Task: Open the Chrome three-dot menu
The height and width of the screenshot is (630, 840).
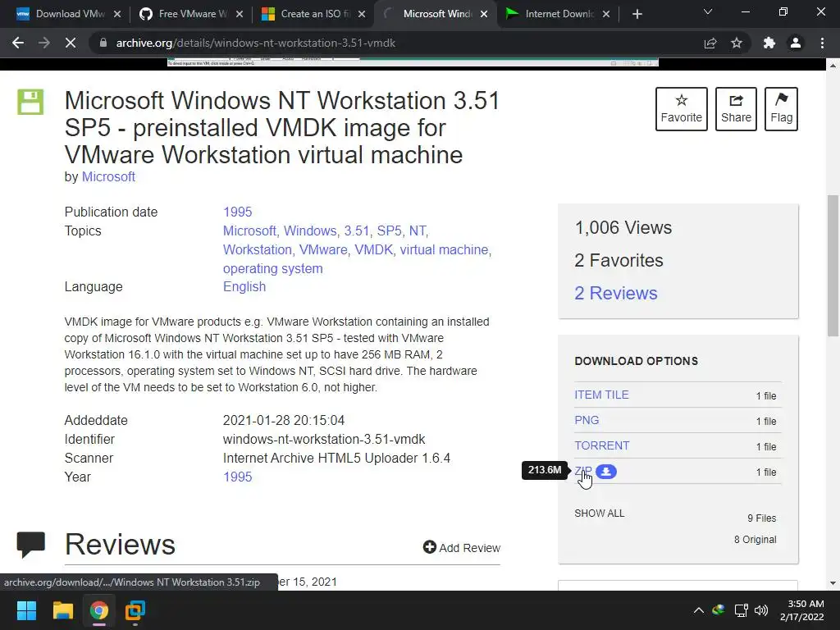Action: [x=822, y=43]
